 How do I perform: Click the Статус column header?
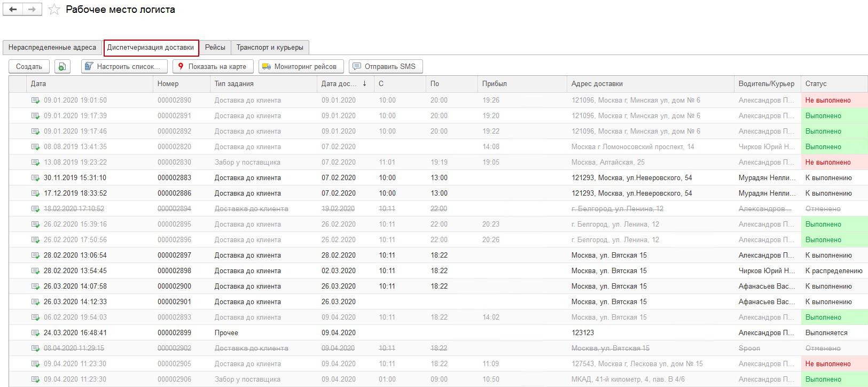[x=834, y=84]
